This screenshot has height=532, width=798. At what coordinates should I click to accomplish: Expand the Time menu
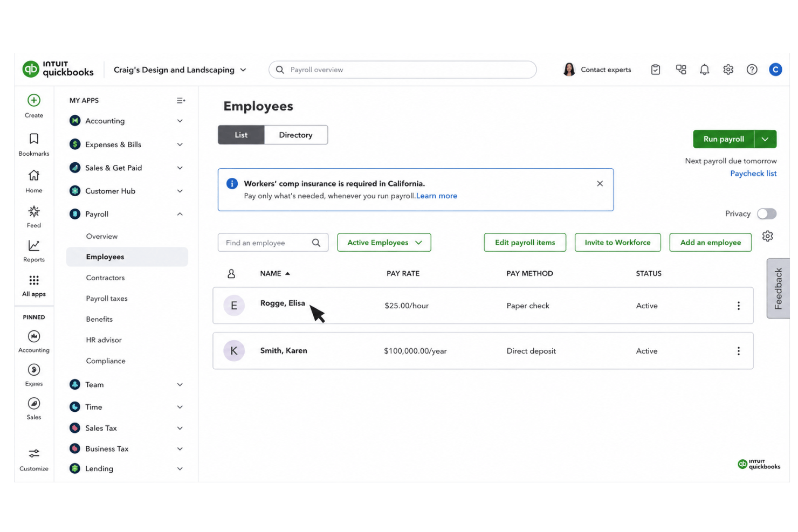180,407
